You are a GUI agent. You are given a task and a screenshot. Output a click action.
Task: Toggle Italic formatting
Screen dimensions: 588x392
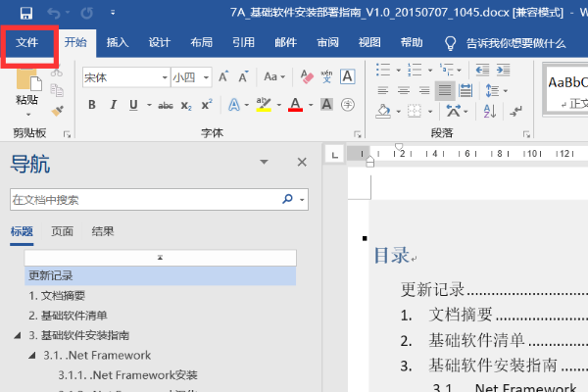[114, 105]
